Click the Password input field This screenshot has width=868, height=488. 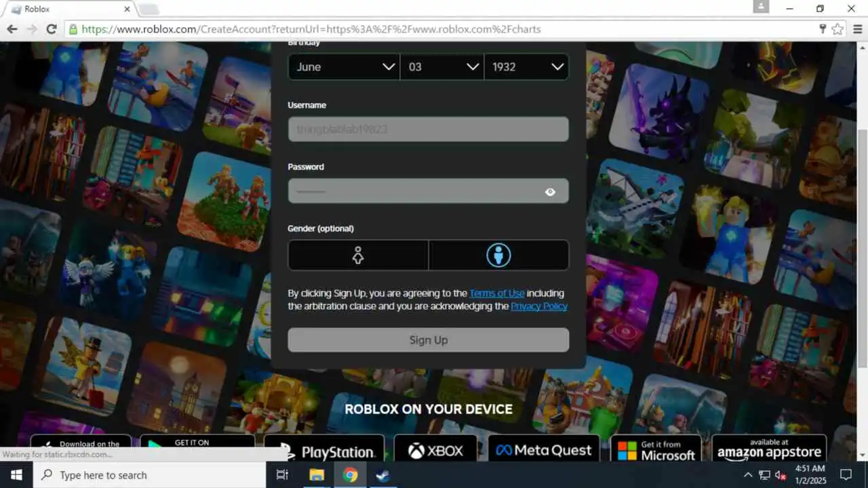(x=428, y=191)
